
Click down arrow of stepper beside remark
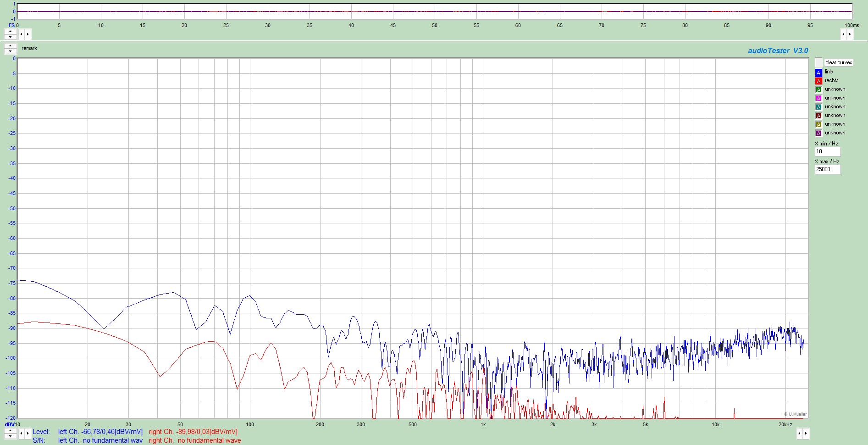tap(11, 51)
